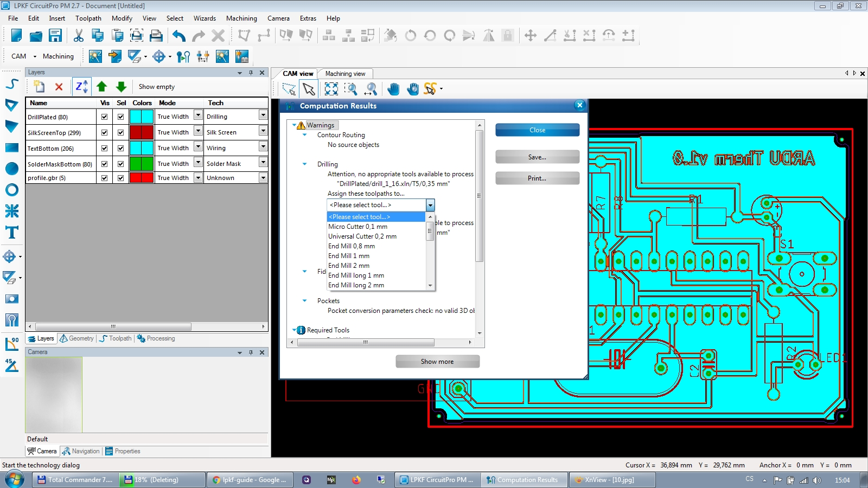Click the Zoom to fit icon in CAM view
Image resolution: width=868 pixels, height=488 pixels.
click(x=331, y=89)
